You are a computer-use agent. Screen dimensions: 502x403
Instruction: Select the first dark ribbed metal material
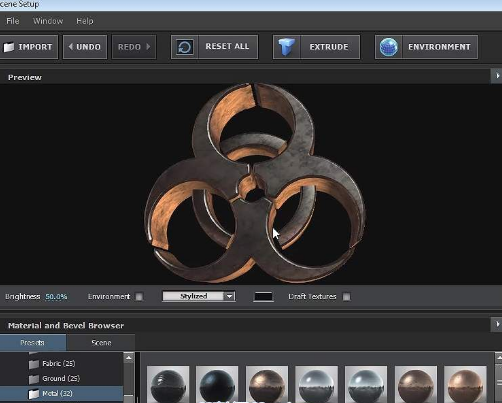click(168, 384)
